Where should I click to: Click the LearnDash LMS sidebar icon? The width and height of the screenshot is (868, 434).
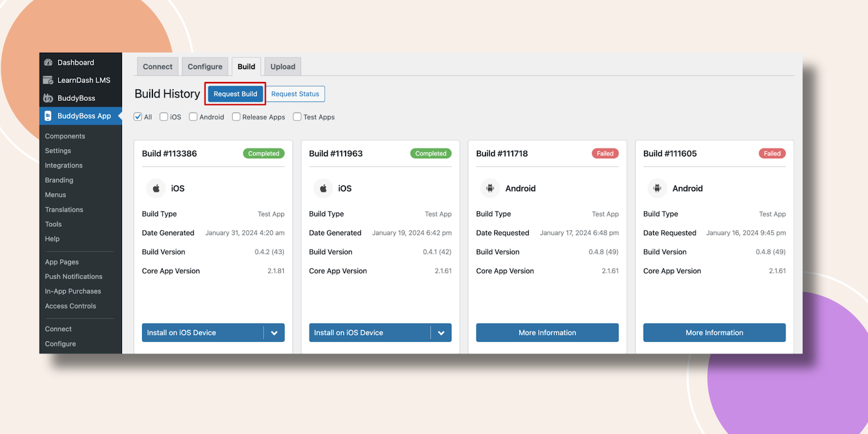(x=48, y=80)
